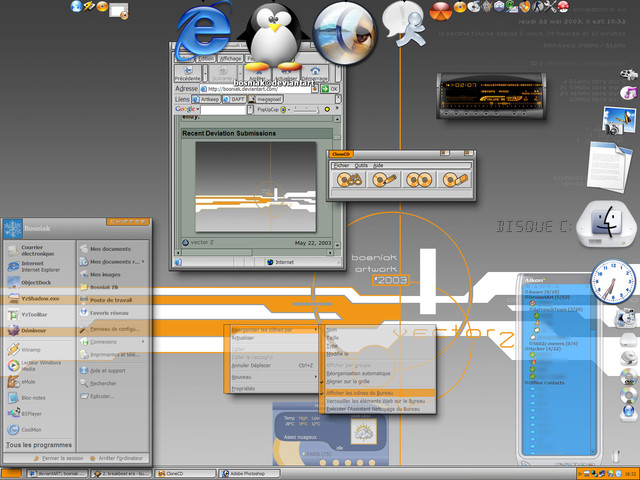
Task: Collapse the DeviantArt (5/53) contact group
Action: point(527,298)
